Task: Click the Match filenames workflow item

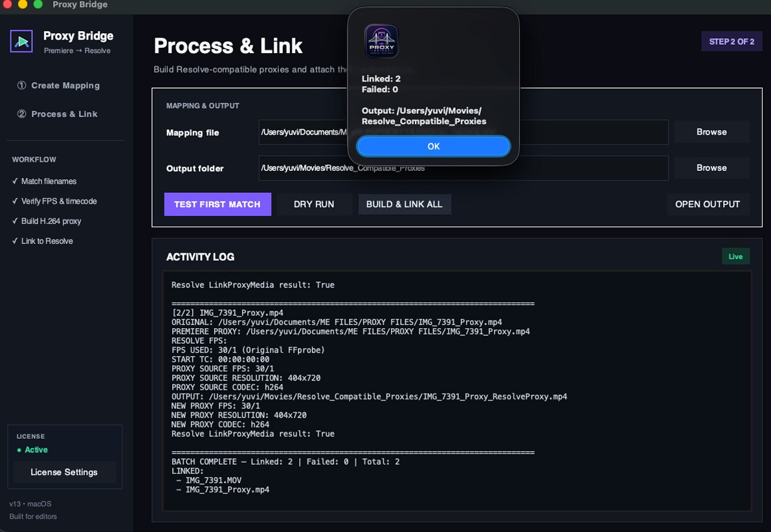Action: click(x=44, y=181)
